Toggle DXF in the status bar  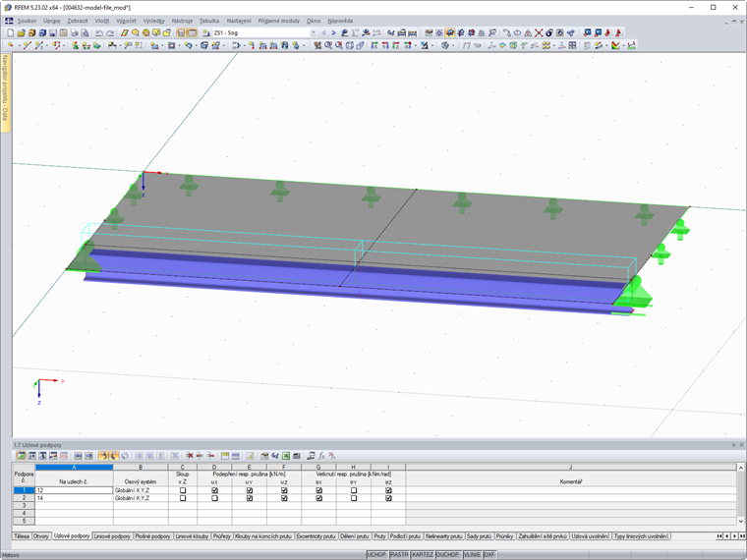489,555
